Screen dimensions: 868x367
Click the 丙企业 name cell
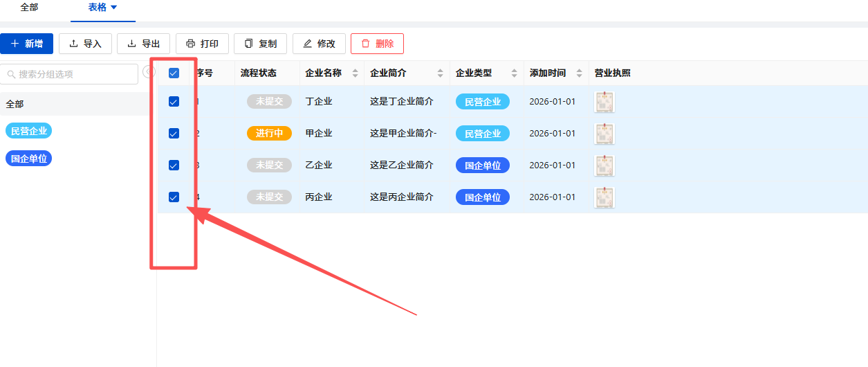click(x=319, y=197)
